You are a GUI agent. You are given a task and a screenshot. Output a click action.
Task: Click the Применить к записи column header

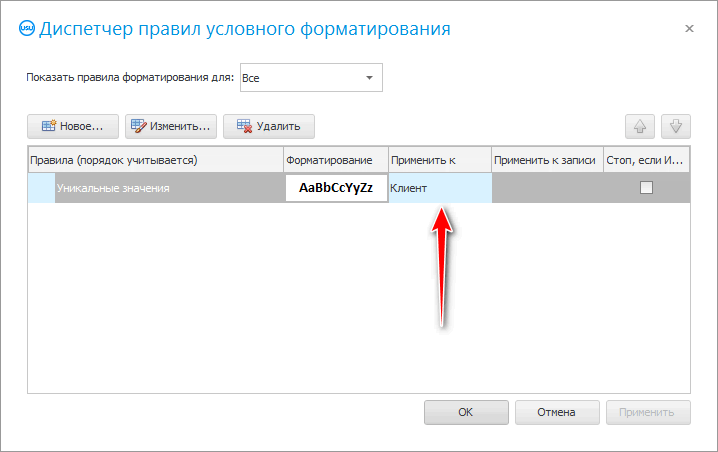coord(548,160)
